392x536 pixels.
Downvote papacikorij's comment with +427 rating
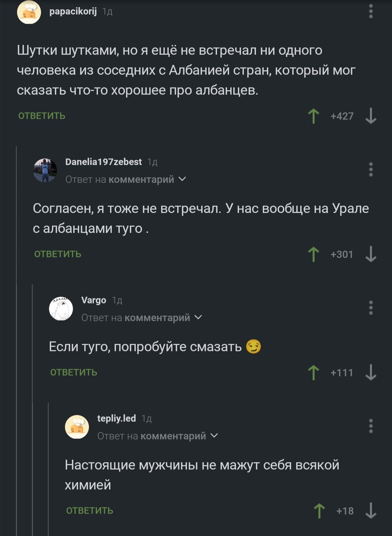tap(371, 116)
